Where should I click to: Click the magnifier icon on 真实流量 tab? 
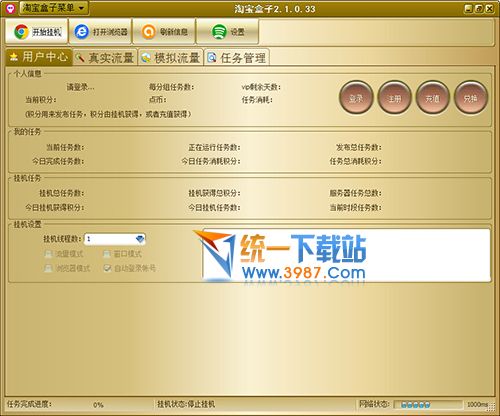80,58
